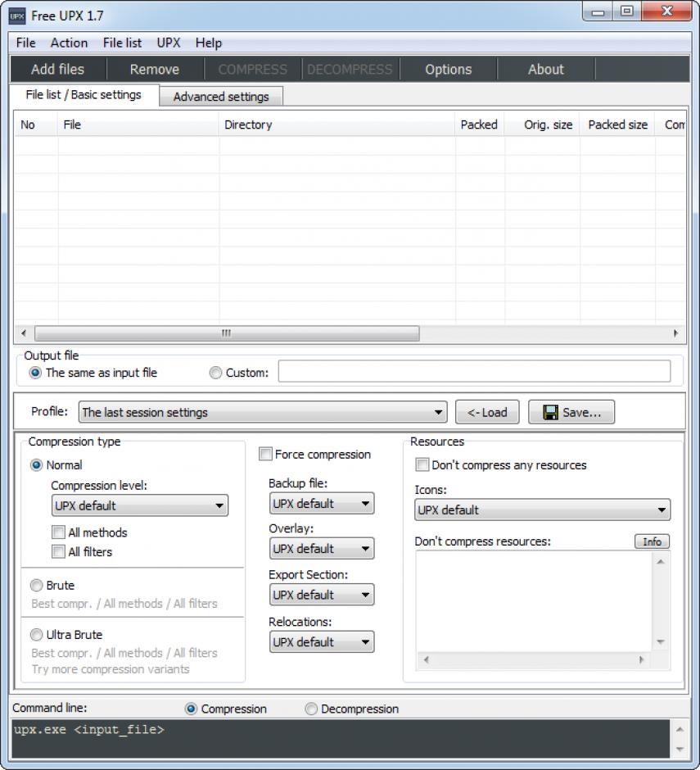Screen dimensions: 700x770
Task: Open the Relocations dropdown
Action: 322,642
